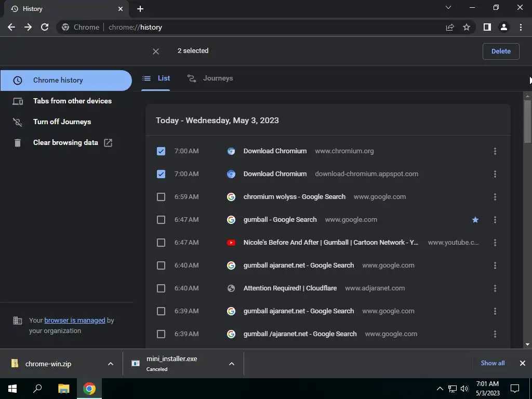Select Chrome history in the sidebar
The width and height of the screenshot is (532, 399).
tap(66, 81)
